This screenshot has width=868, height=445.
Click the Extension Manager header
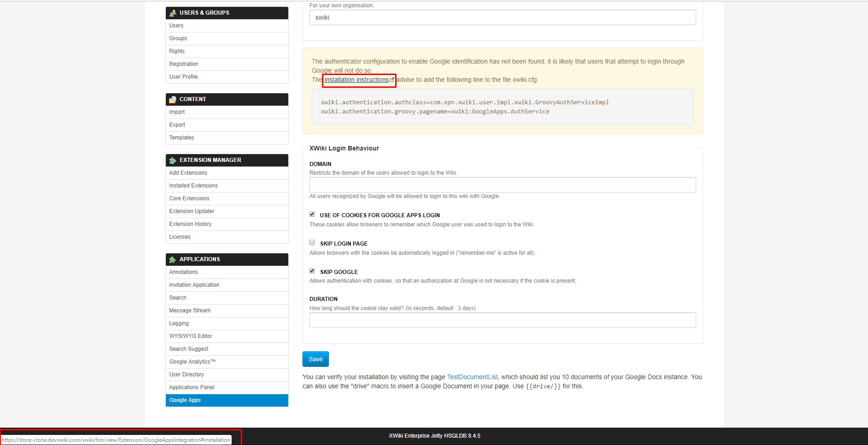227,160
